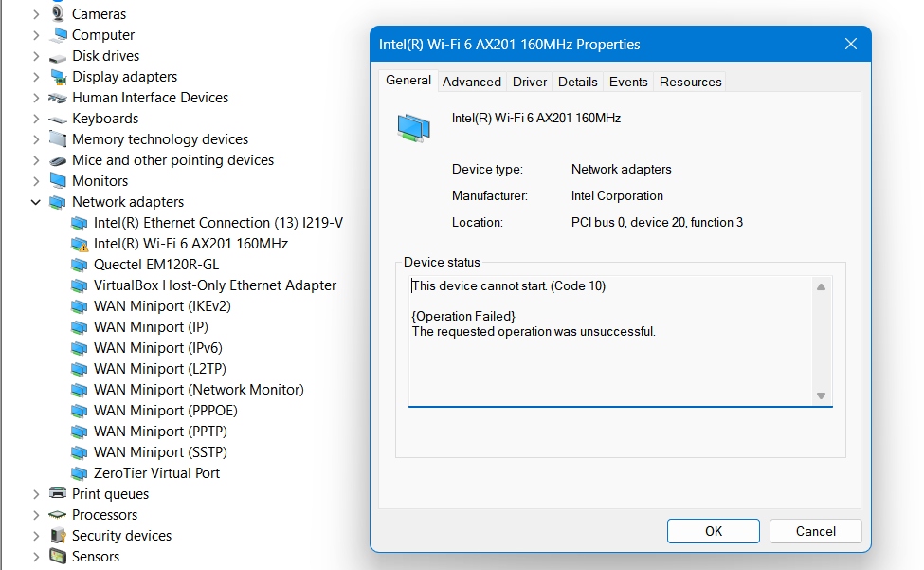Image resolution: width=924 pixels, height=570 pixels.
Task: Click the WAN Miniport (IP) icon
Action: [79, 327]
